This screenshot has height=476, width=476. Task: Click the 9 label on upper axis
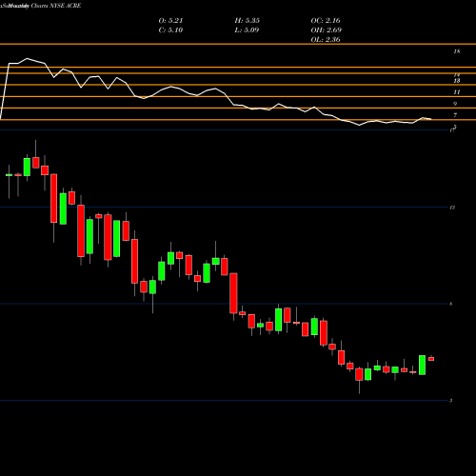point(455,104)
